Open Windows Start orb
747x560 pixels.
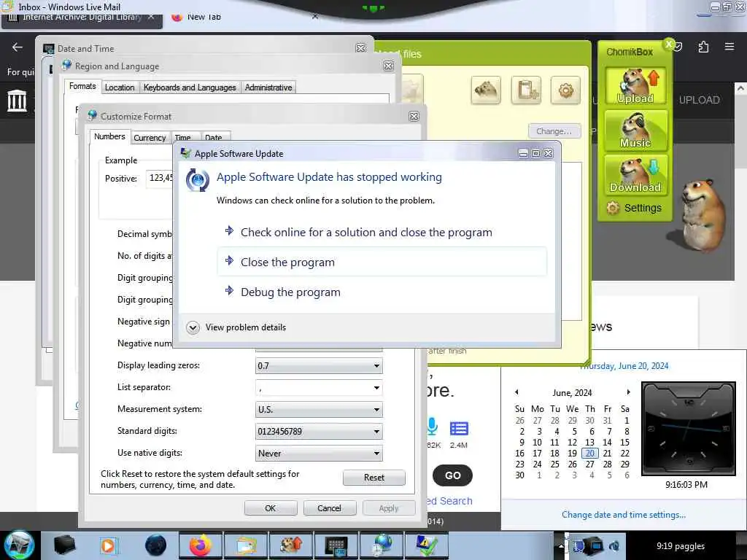click(19, 545)
